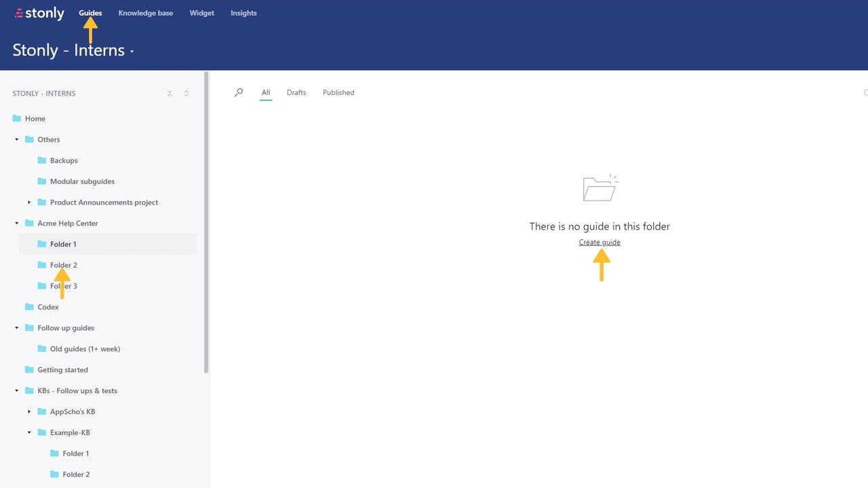Select the Others folder label
Viewport: 868px width, 488px height.
pyautogui.click(x=49, y=140)
